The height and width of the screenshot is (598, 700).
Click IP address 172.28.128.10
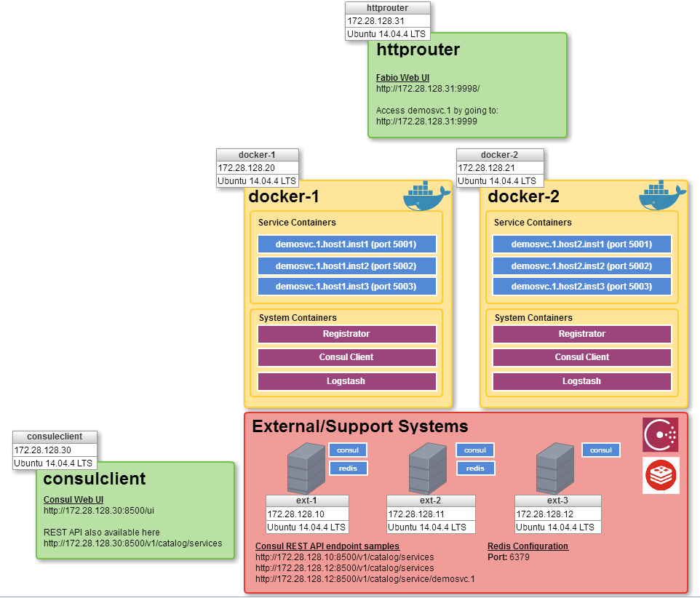[296, 514]
